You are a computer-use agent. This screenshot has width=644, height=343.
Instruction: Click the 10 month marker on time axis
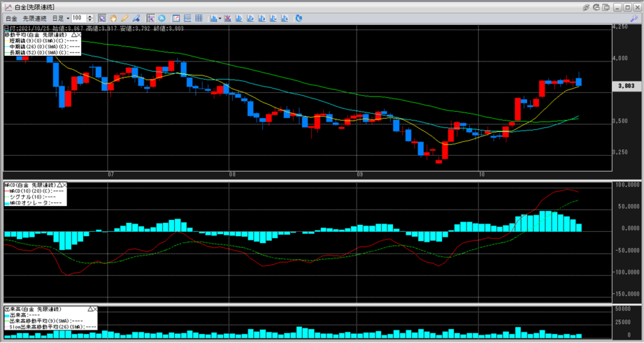coord(482,175)
